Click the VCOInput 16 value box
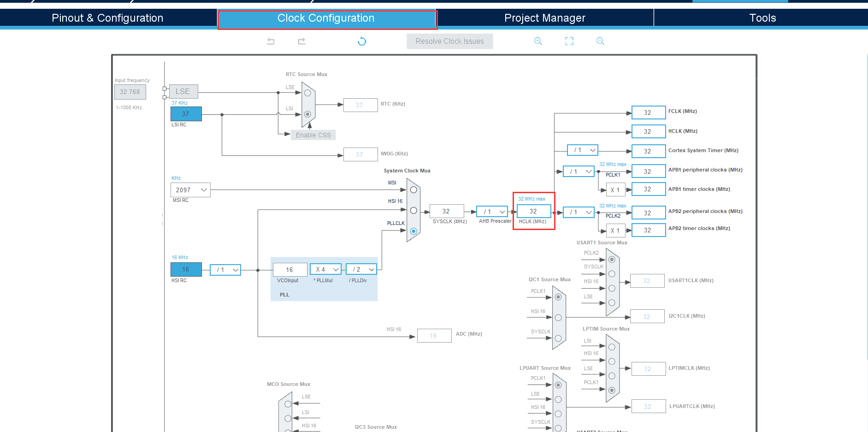The image size is (868, 432). coord(290,270)
